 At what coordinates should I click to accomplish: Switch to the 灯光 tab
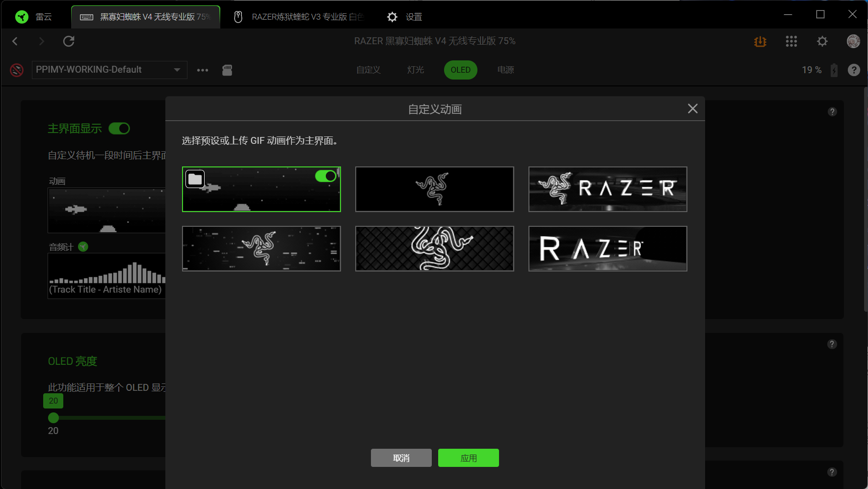tap(416, 70)
